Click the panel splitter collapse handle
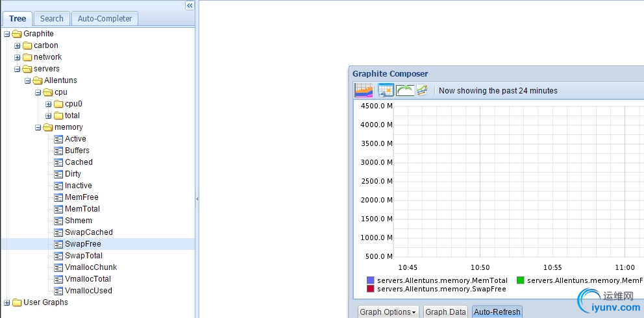This screenshot has width=644, height=318. pyautogui.click(x=197, y=199)
